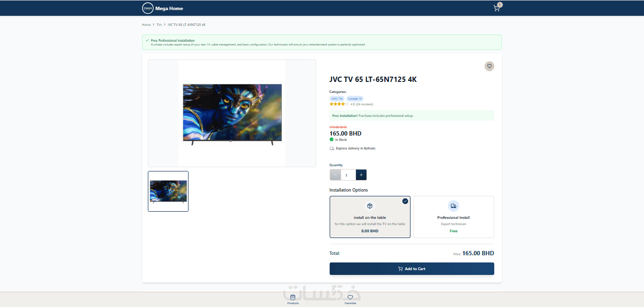644x307 pixels.
Task: Click the 'JVC TV 65 LT-65N7125 4K' title
Action: point(373,80)
